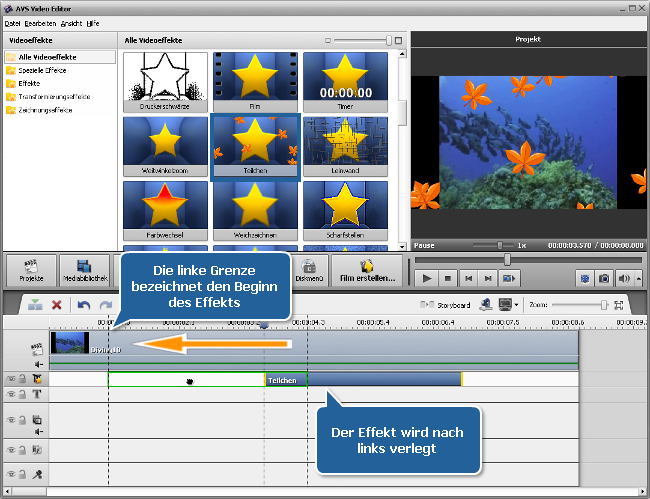The width and height of the screenshot is (650, 499).
Task: Click large thumbnail size icon
Action: [x=398, y=40]
